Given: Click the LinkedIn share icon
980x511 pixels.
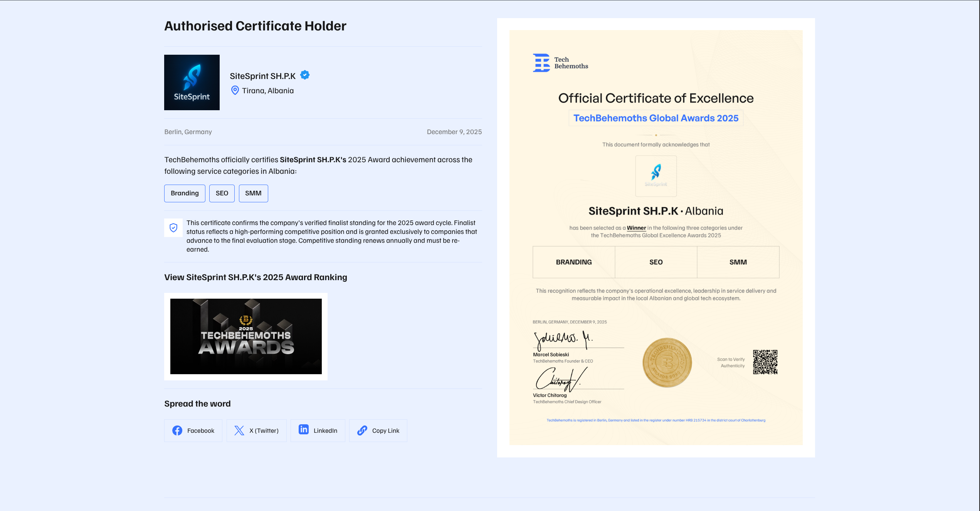Looking at the screenshot, I should (x=304, y=430).
